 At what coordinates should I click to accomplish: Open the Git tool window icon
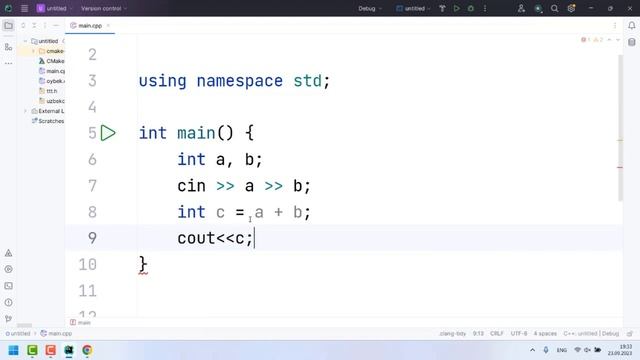point(8,319)
